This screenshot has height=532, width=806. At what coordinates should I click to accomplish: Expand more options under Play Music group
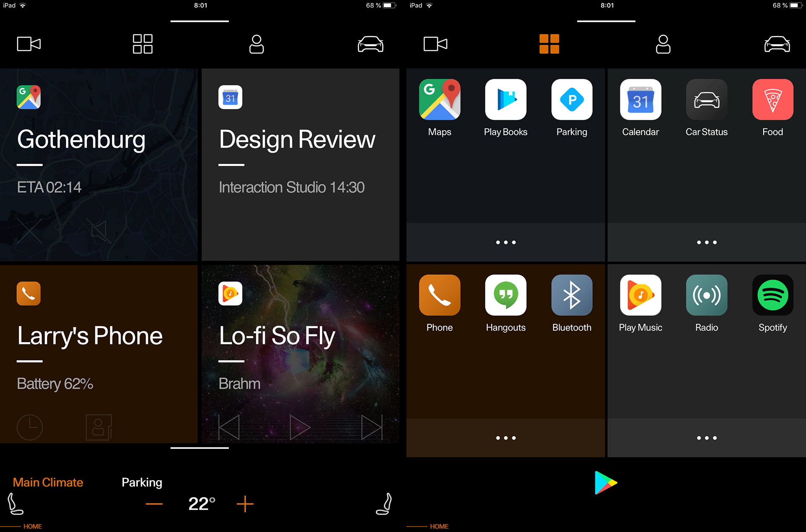pos(707,438)
